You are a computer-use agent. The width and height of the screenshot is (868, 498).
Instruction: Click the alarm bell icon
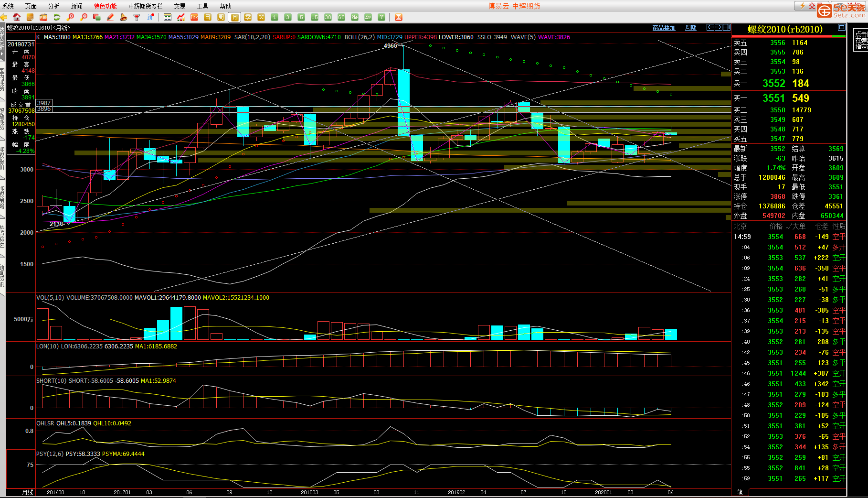(x=123, y=17)
